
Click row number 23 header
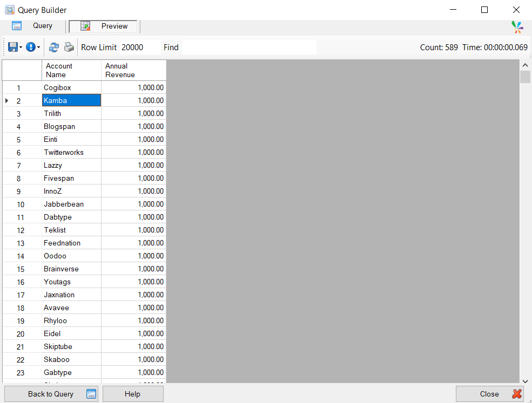tap(22, 372)
